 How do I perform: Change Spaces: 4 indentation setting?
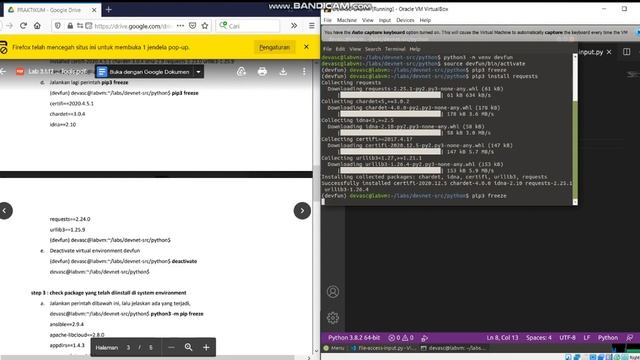539,338
